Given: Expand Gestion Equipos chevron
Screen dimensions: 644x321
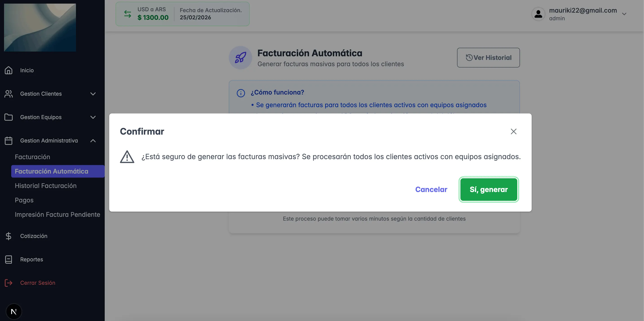Looking at the screenshot, I should pos(93,117).
